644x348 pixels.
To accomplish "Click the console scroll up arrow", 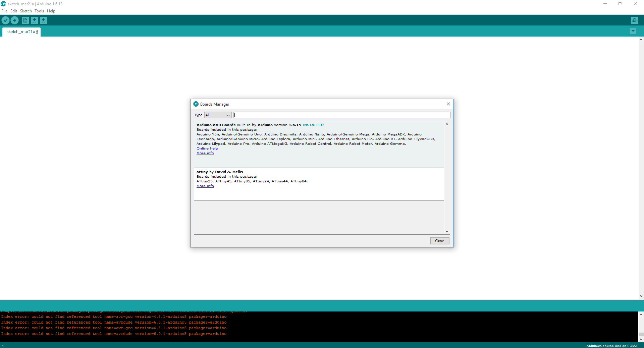I will 641,314.
